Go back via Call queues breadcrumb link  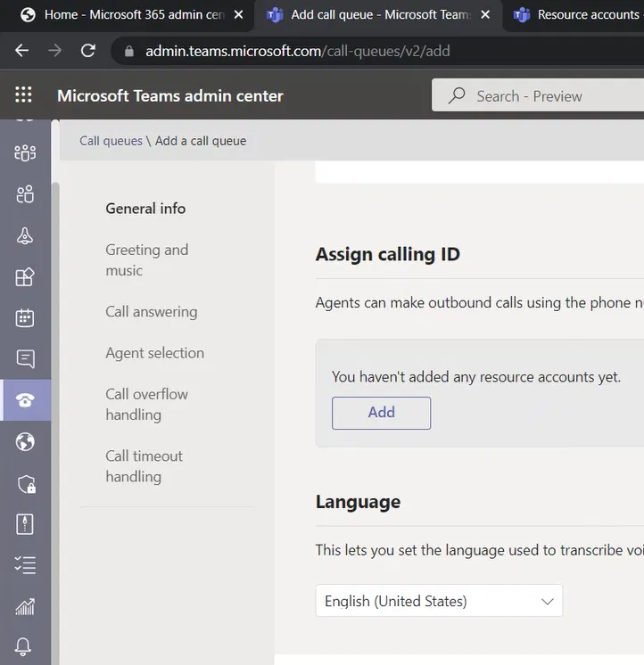[x=111, y=141]
